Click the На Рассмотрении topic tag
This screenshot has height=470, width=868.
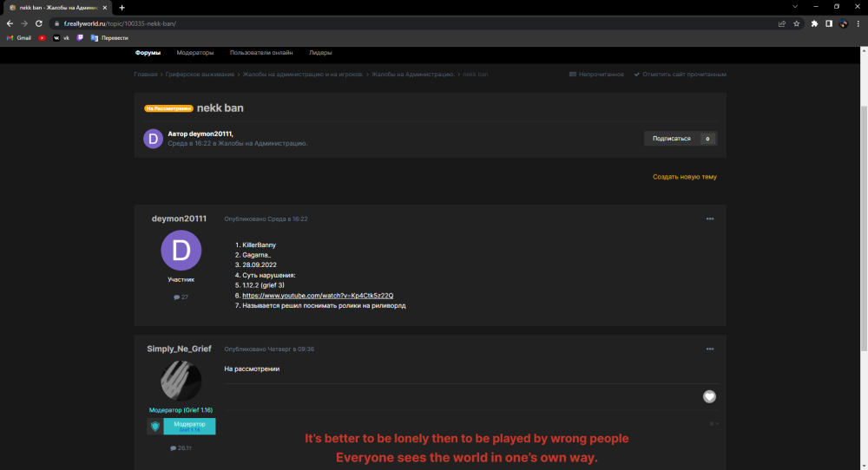pos(168,109)
